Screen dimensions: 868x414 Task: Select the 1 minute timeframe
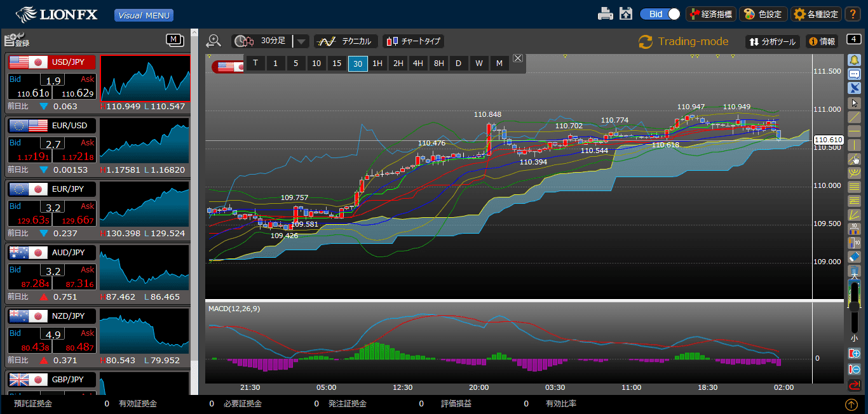click(275, 63)
